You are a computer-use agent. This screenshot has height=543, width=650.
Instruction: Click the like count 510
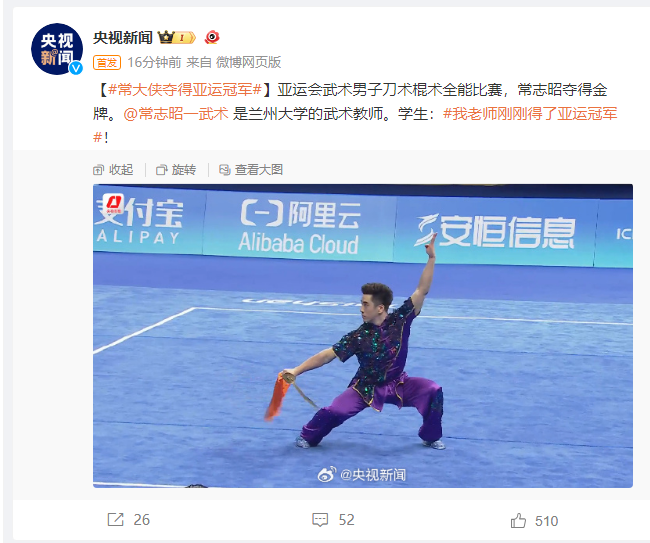click(546, 521)
